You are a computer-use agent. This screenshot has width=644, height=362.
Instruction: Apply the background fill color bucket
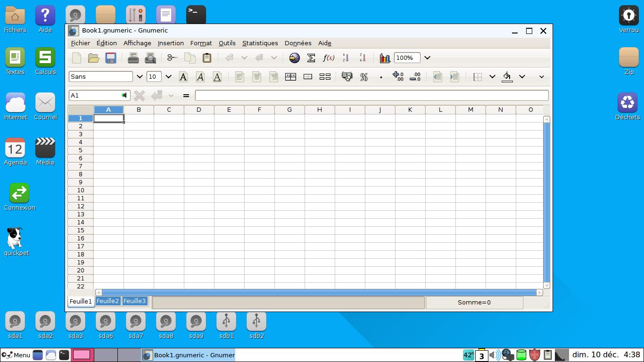pos(507,76)
